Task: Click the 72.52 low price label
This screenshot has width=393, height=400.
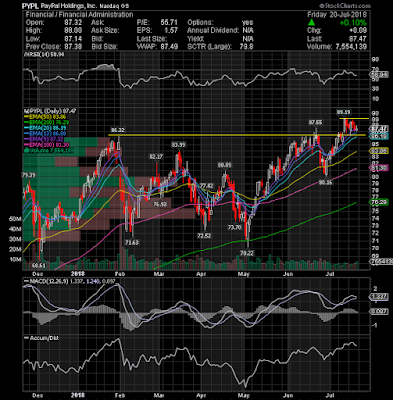Action: coord(204,236)
